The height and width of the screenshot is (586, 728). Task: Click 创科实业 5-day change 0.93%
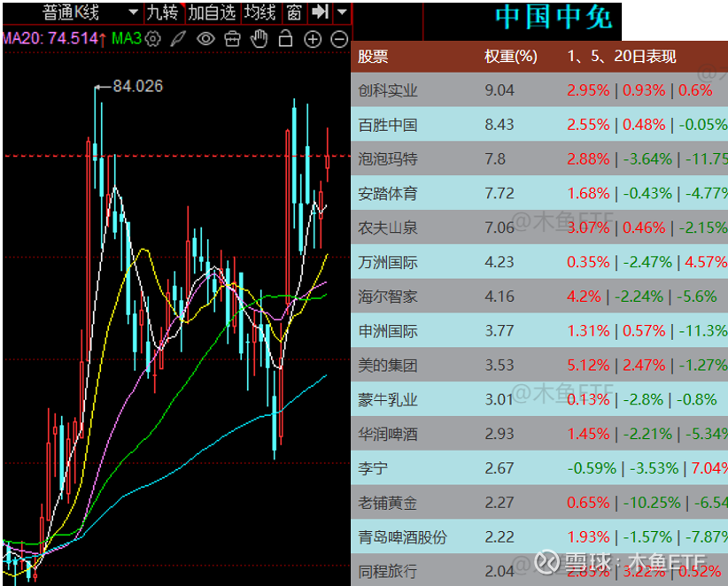click(x=644, y=90)
